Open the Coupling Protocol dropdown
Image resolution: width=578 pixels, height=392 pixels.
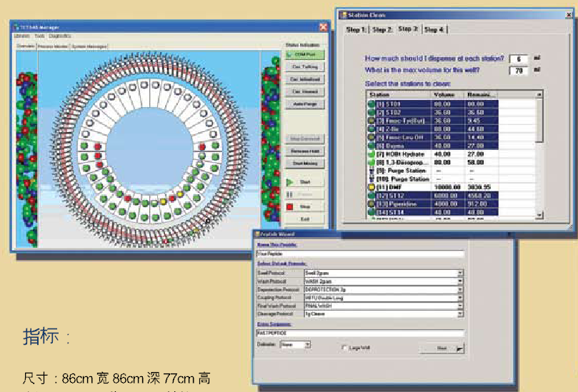[460, 298]
